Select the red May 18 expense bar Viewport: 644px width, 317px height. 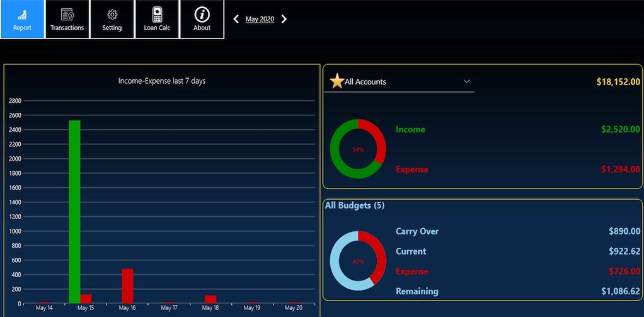[x=210, y=299]
